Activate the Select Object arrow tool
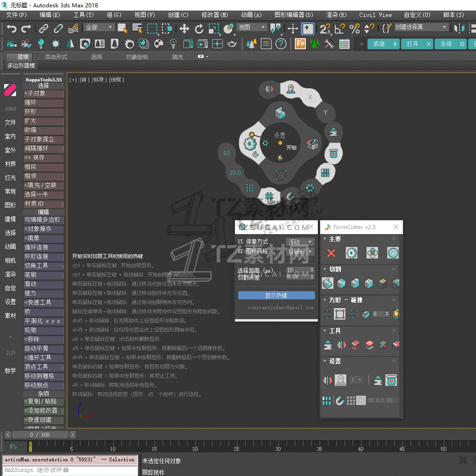This screenshot has height=476, width=476. [x=123, y=29]
